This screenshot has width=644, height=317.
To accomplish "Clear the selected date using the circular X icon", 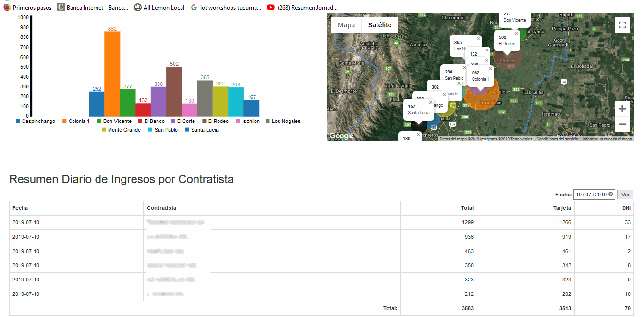I will tap(610, 194).
